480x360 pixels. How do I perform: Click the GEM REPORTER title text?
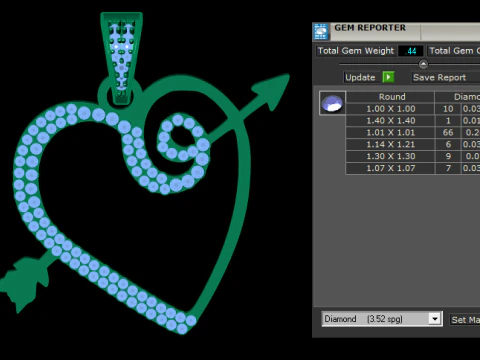pos(370,28)
